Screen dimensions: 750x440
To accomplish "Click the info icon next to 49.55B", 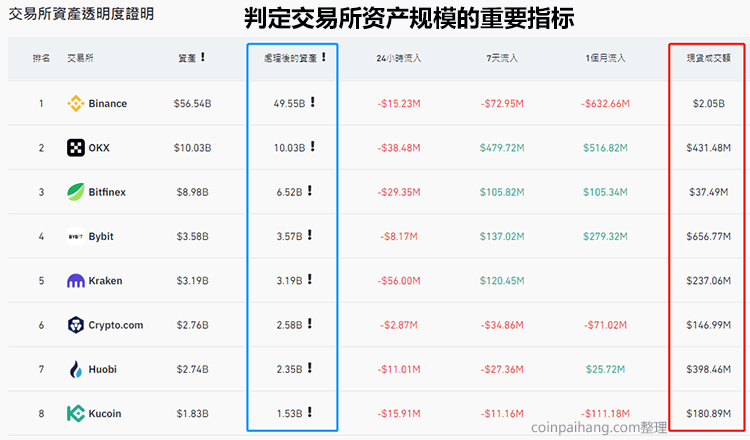I will click(x=312, y=102).
